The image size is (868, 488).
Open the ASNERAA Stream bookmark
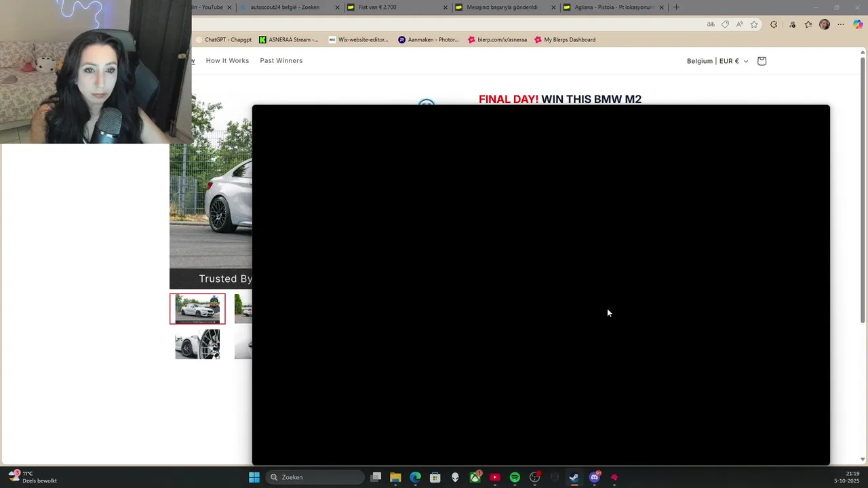tap(288, 40)
